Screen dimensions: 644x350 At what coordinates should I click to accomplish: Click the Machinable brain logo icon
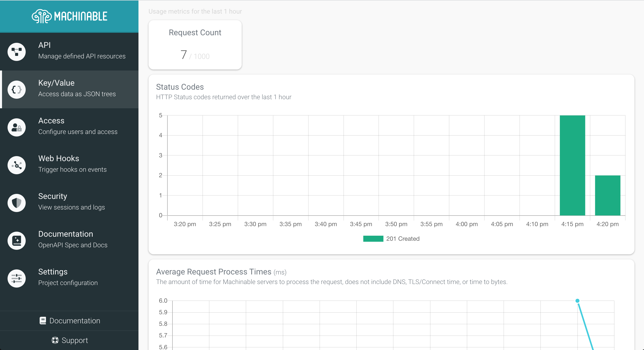pyautogui.click(x=42, y=16)
